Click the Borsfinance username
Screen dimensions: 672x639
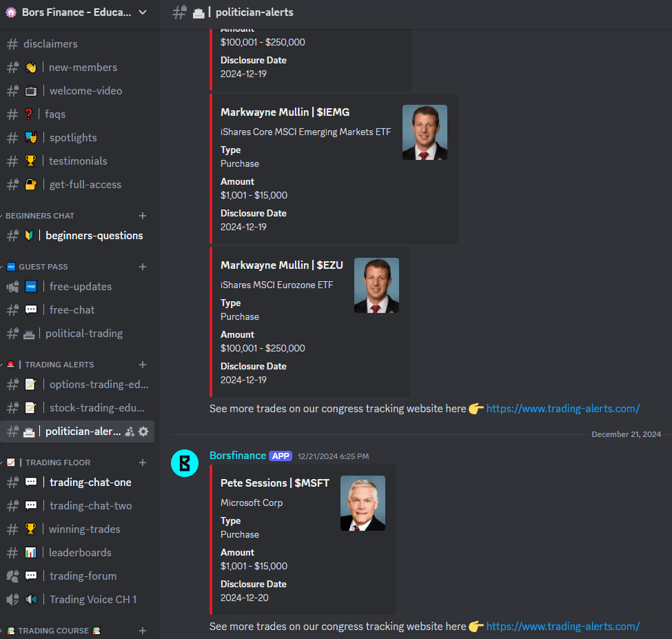pyautogui.click(x=238, y=456)
